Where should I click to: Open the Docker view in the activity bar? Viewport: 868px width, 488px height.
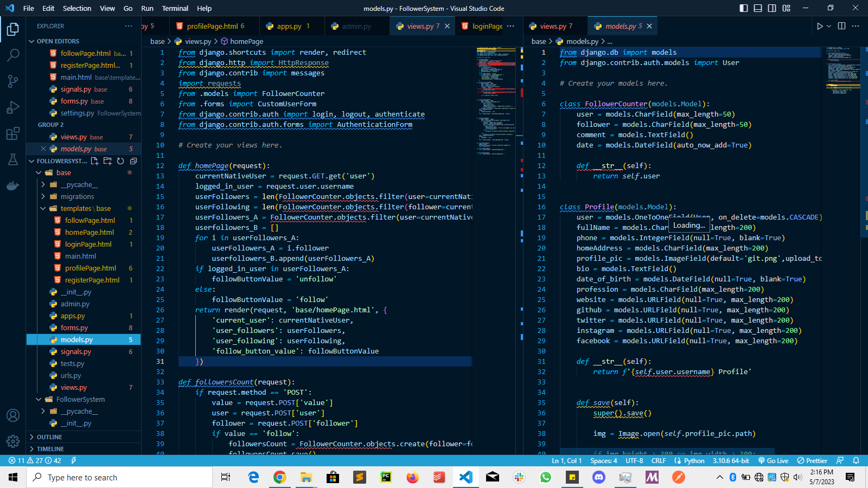[13, 185]
